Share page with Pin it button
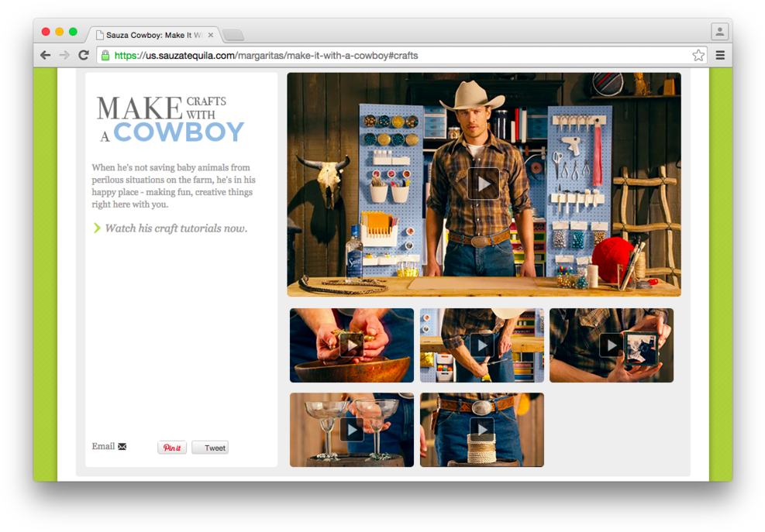This screenshot has height=532, width=765. point(172,448)
